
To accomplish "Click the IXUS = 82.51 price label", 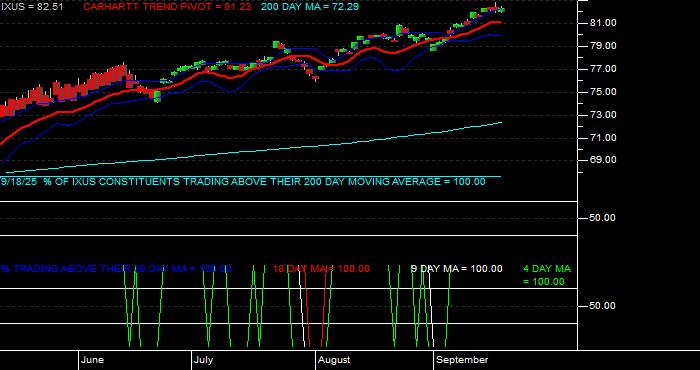I will tap(32, 7).
